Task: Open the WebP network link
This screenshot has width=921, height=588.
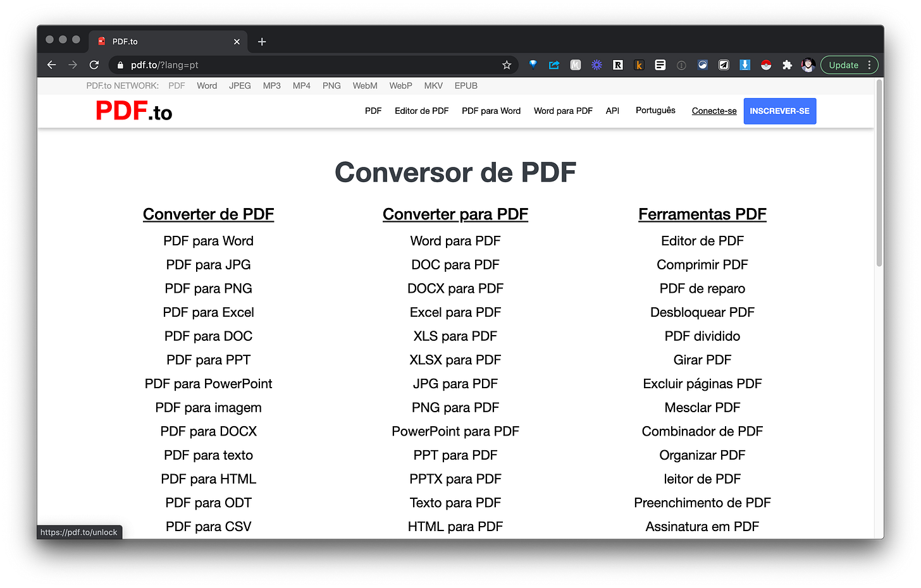Action: coord(400,85)
